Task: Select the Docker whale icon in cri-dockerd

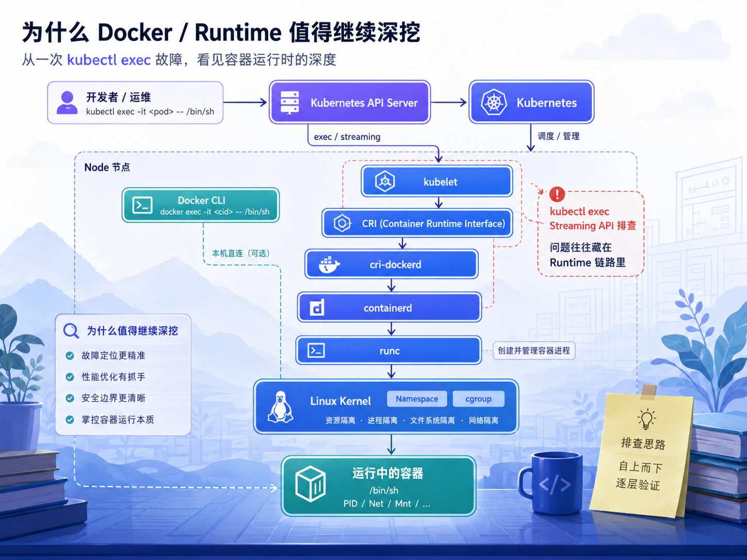Action: tap(329, 265)
